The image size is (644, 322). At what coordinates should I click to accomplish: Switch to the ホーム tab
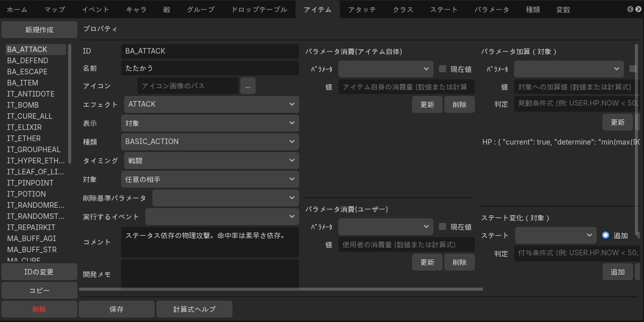click(x=17, y=9)
